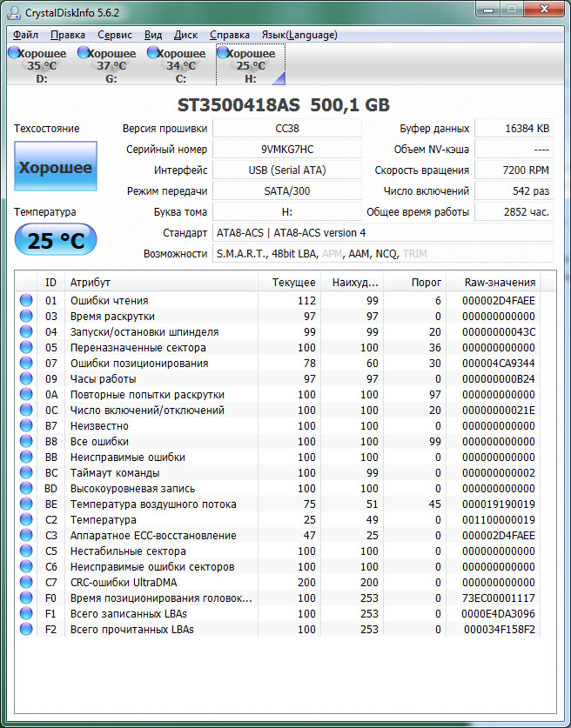Viewport: 571px width, 728px height.
Task: Open the Диск menu
Action: click(186, 35)
